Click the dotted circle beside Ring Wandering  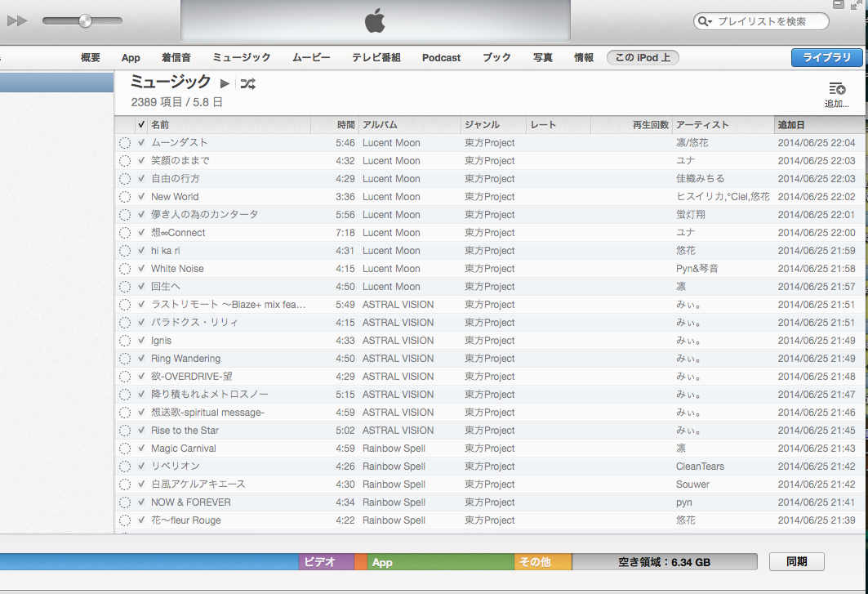pyautogui.click(x=125, y=359)
